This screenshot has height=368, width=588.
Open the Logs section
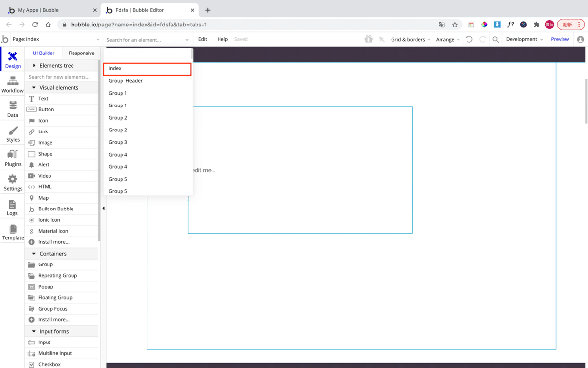click(12, 207)
